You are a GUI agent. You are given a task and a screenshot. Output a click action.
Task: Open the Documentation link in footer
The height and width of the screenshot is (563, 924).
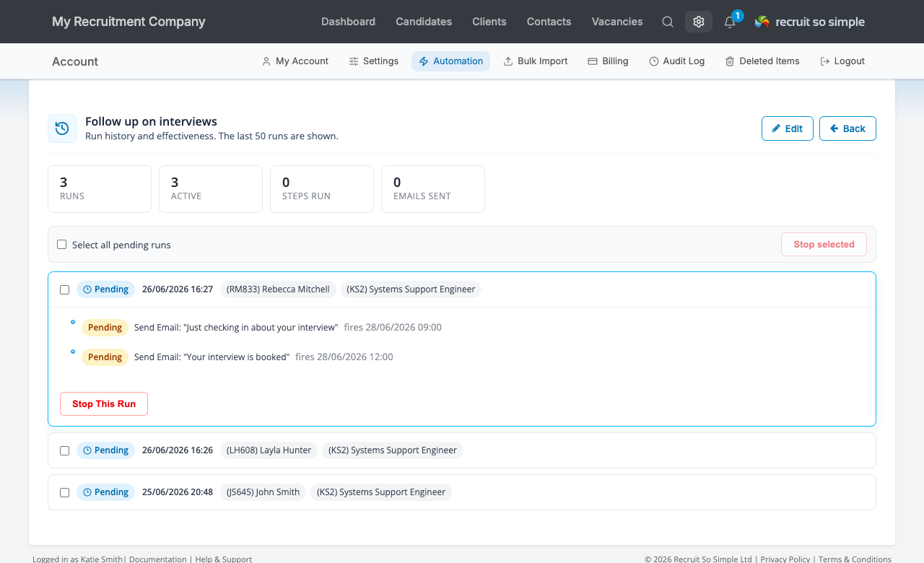click(158, 559)
